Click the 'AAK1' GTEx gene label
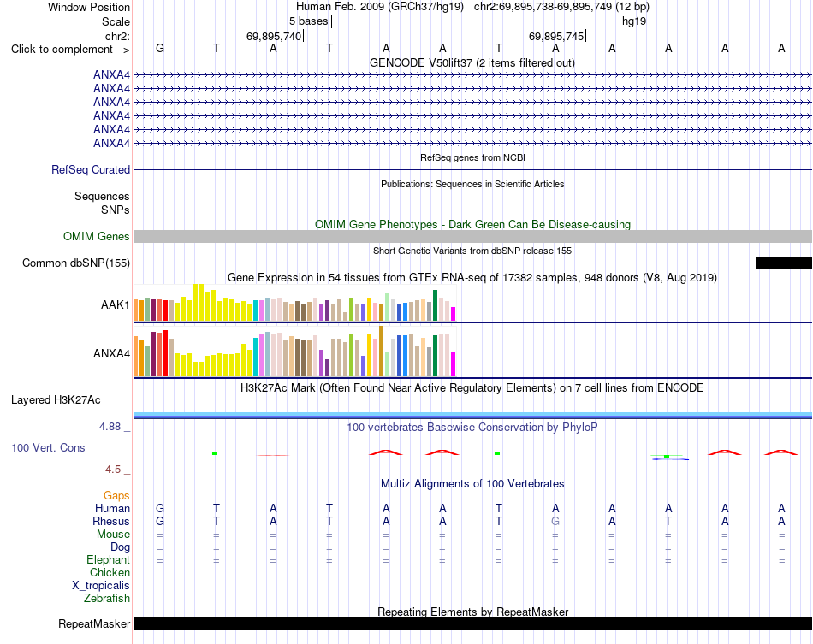This screenshot has width=813, height=644. 116,304
